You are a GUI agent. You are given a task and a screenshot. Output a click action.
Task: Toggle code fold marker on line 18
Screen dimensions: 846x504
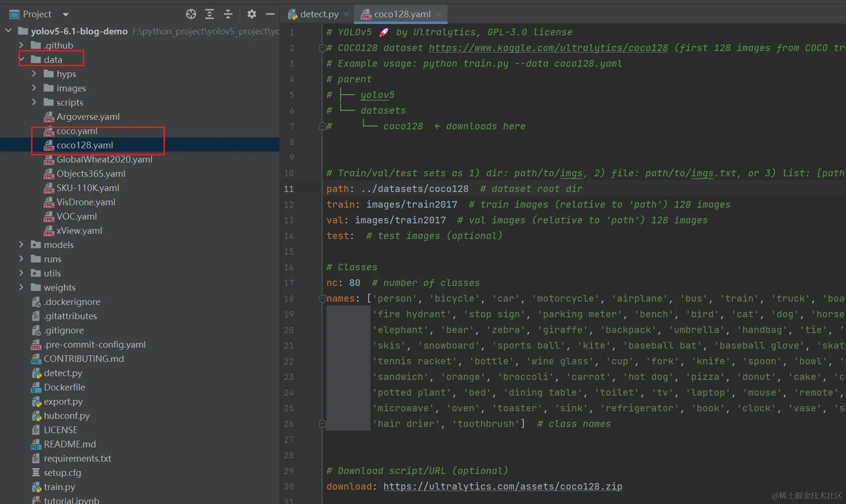click(x=322, y=299)
